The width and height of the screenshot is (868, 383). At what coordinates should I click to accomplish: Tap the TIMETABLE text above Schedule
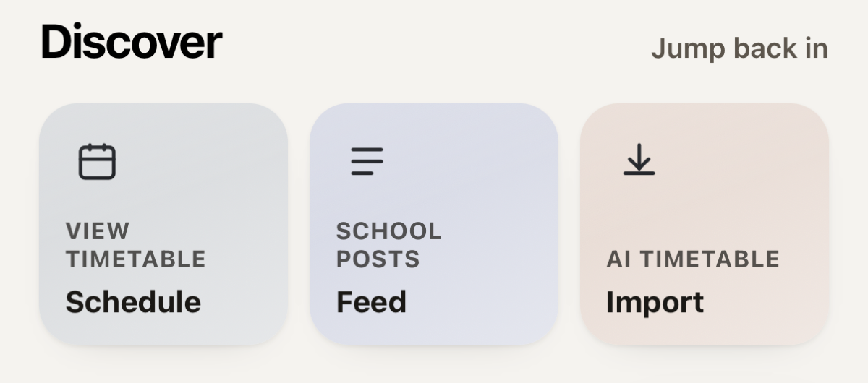coord(136,259)
